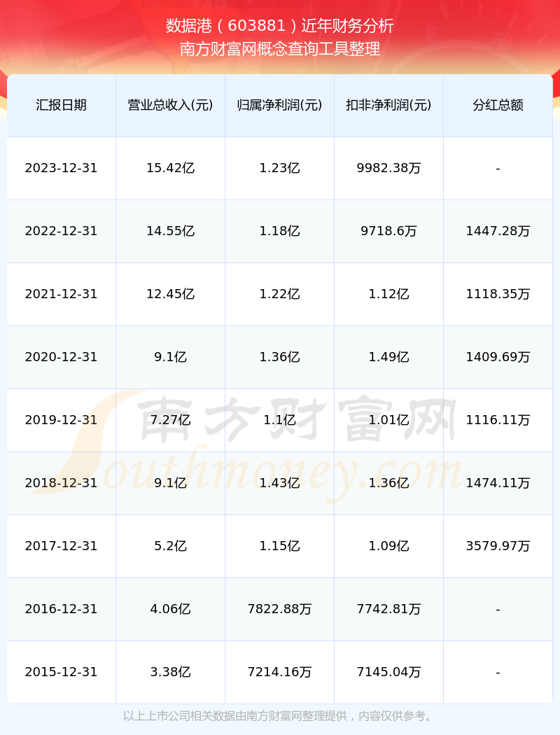
Task: Click the value 1.01亿
Action: click(389, 420)
